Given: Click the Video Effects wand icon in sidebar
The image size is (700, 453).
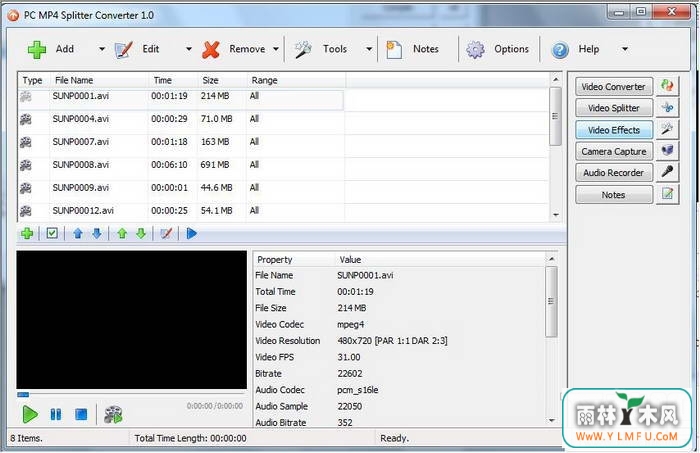Looking at the screenshot, I should (667, 129).
